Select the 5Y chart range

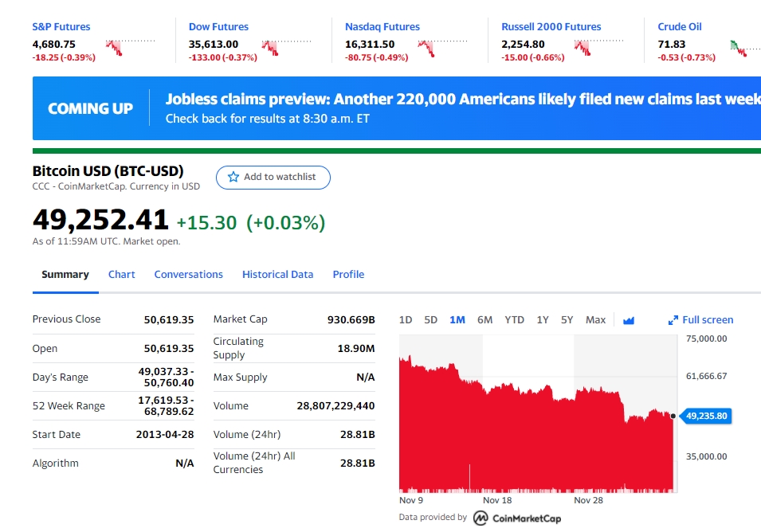click(567, 320)
